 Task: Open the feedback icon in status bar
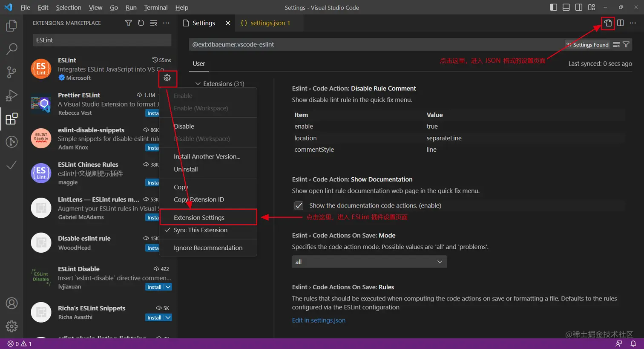pyautogui.click(x=619, y=344)
